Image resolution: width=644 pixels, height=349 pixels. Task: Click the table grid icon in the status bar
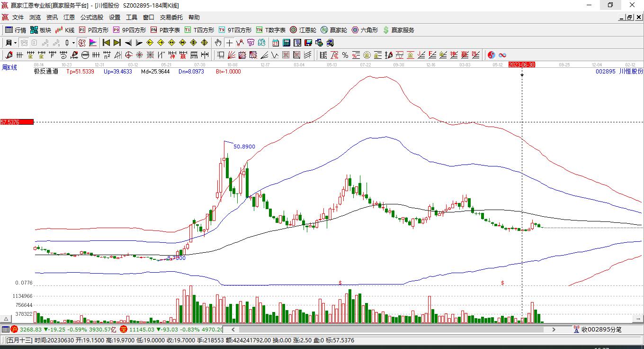pos(5,329)
